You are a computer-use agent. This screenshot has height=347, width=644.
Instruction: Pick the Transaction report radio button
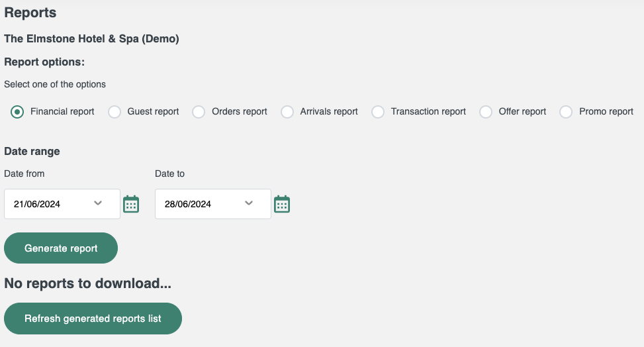pyautogui.click(x=378, y=112)
